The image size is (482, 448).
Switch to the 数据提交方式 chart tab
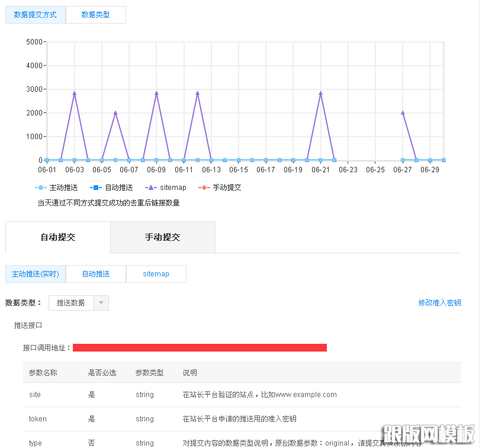click(36, 15)
